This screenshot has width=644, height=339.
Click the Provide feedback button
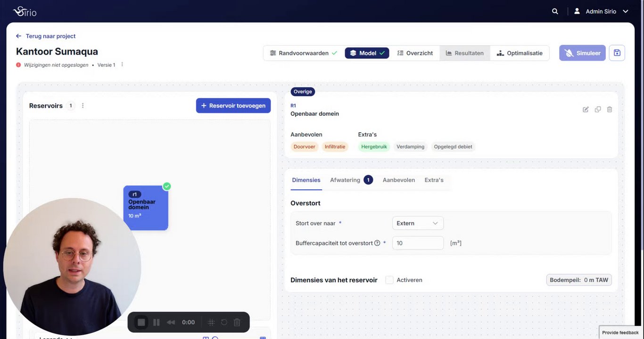click(x=620, y=332)
